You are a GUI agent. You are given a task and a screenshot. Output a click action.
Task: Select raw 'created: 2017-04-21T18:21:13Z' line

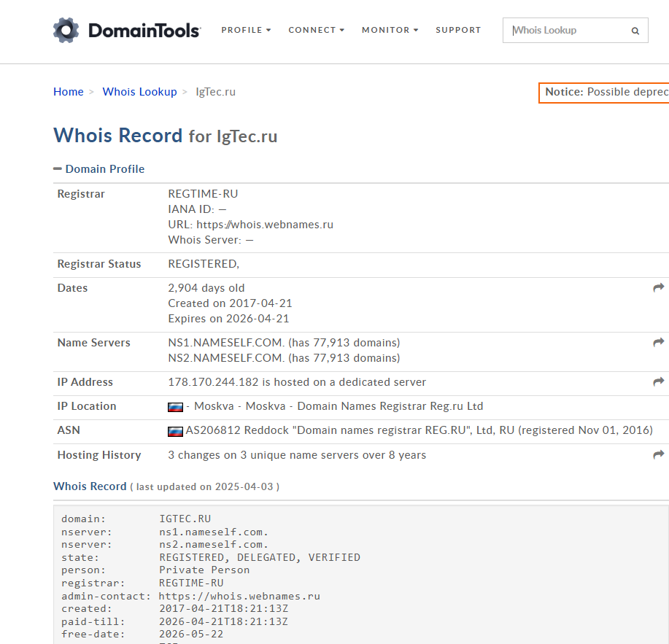(175, 608)
